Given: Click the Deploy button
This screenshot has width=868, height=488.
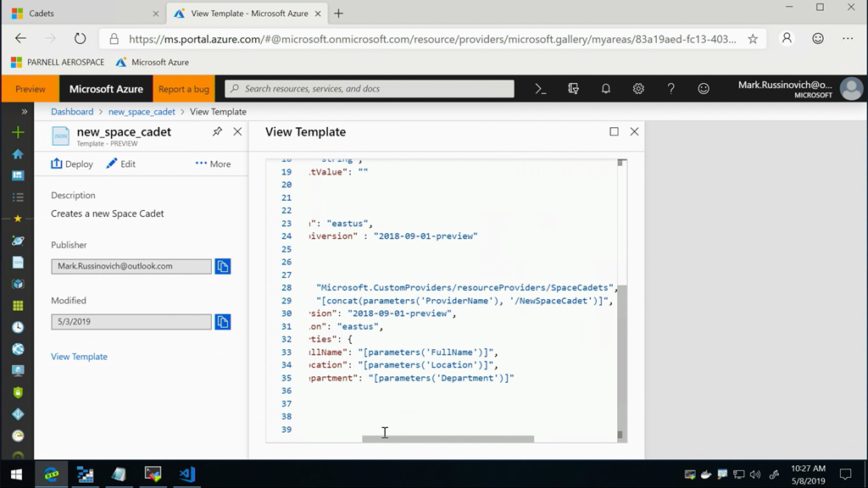Looking at the screenshot, I should click(x=72, y=164).
